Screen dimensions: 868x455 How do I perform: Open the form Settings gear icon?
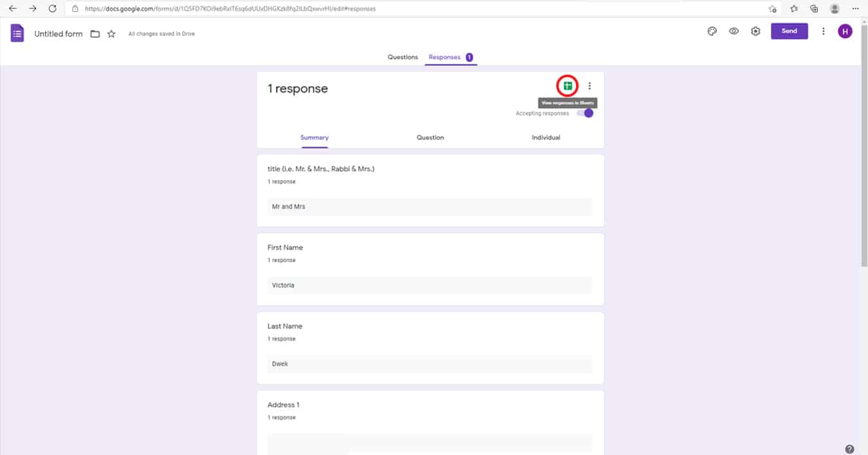point(755,31)
